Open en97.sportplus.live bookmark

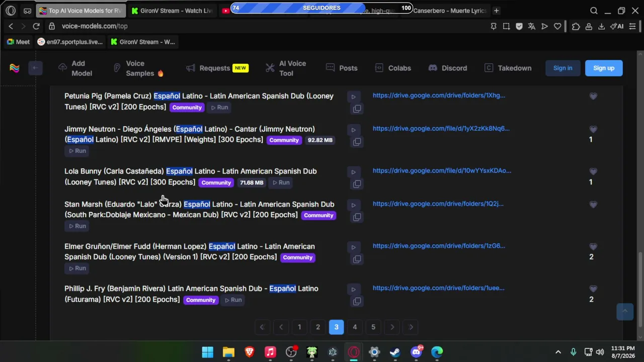[x=70, y=42]
